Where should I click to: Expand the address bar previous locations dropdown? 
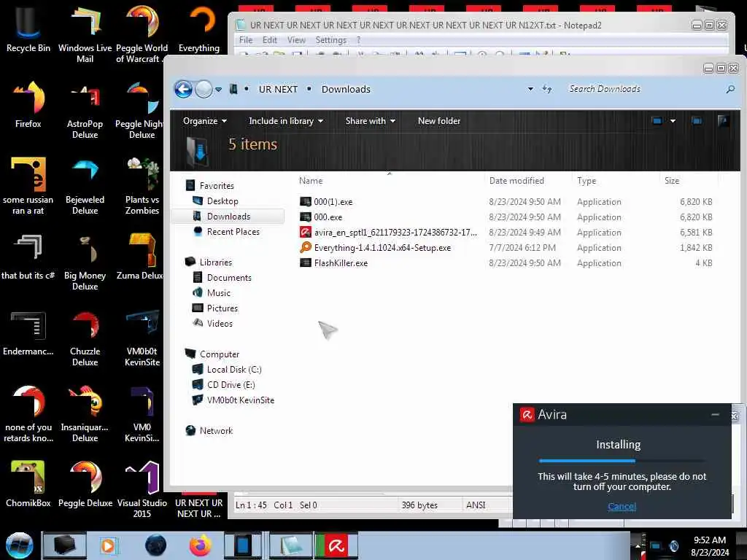530,89
